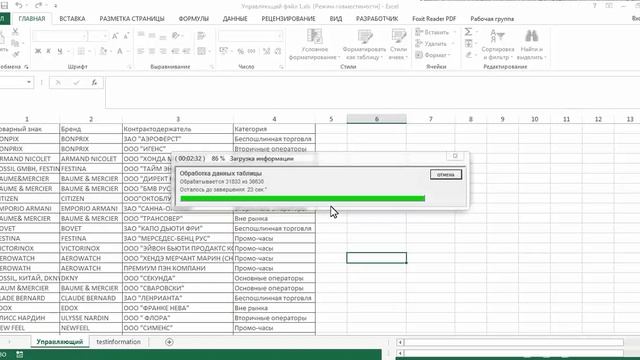The width and height of the screenshot is (640, 360).
Task: Click the text orientation icon
Action: (176, 36)
